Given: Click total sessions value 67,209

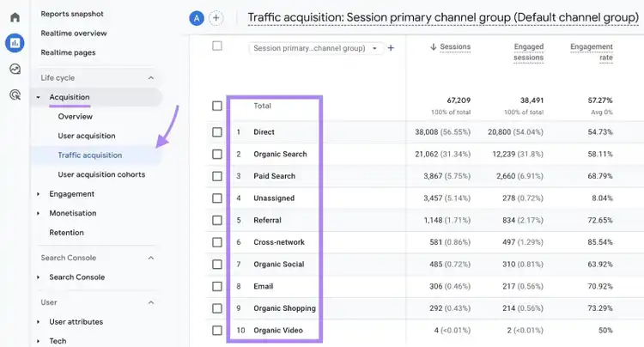Looking at the screenshot, I should point(459,100).
